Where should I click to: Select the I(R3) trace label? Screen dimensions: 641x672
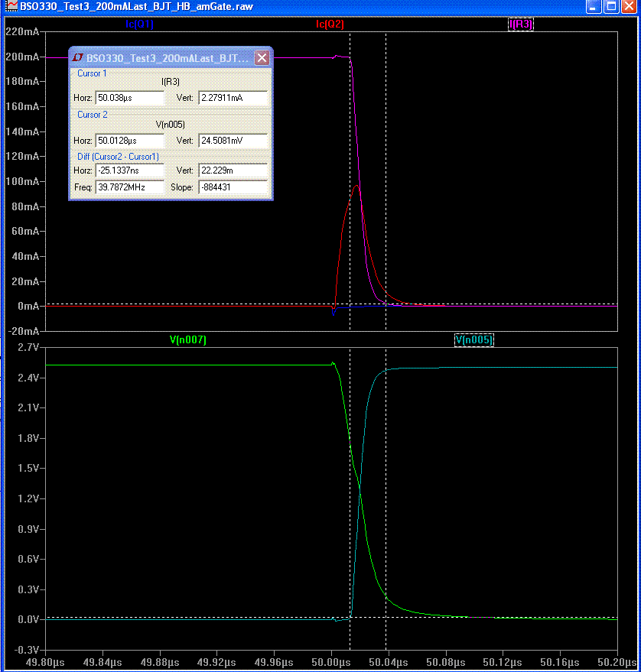521,24
